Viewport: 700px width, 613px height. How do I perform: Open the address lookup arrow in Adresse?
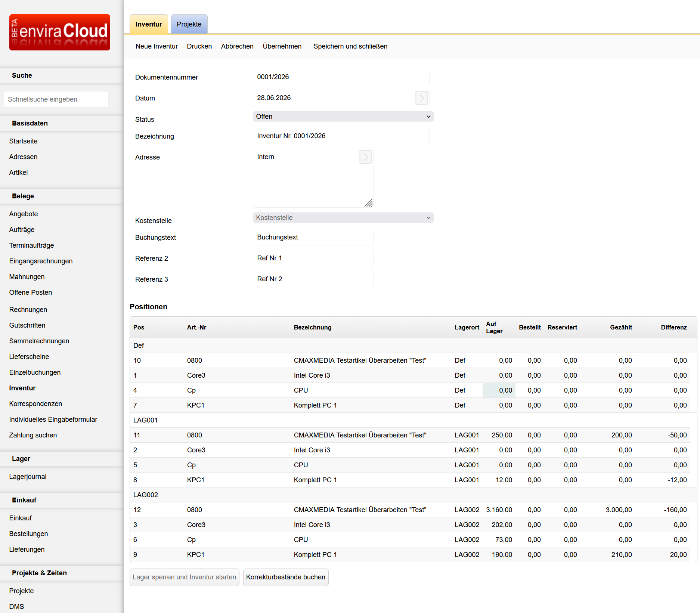click(x=365, y=157)
